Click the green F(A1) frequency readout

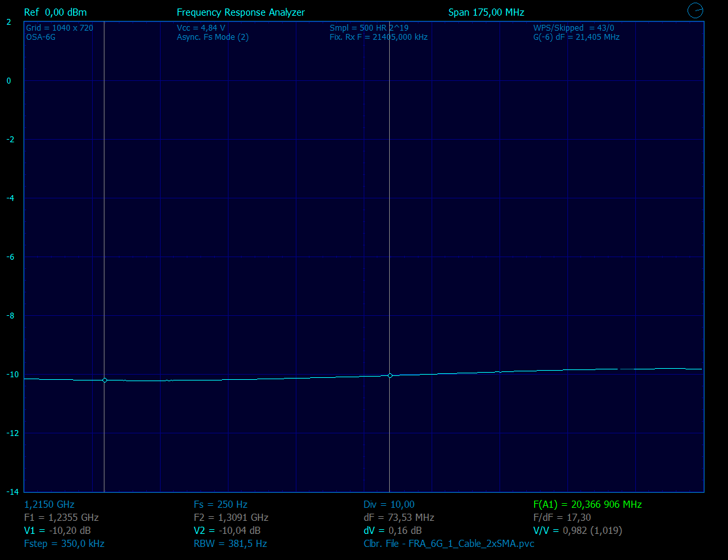tap(587, 505)
